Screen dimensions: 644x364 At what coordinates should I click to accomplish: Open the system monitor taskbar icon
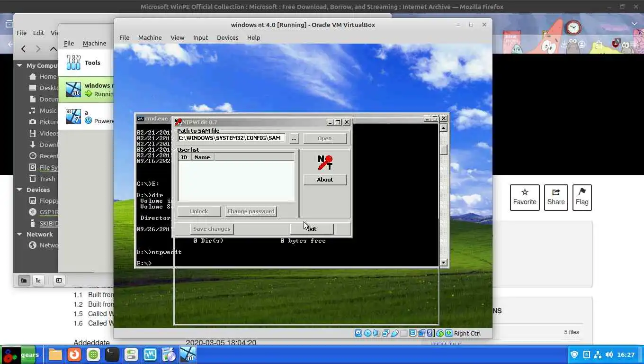pyautogui.click(x=150, y=355)
